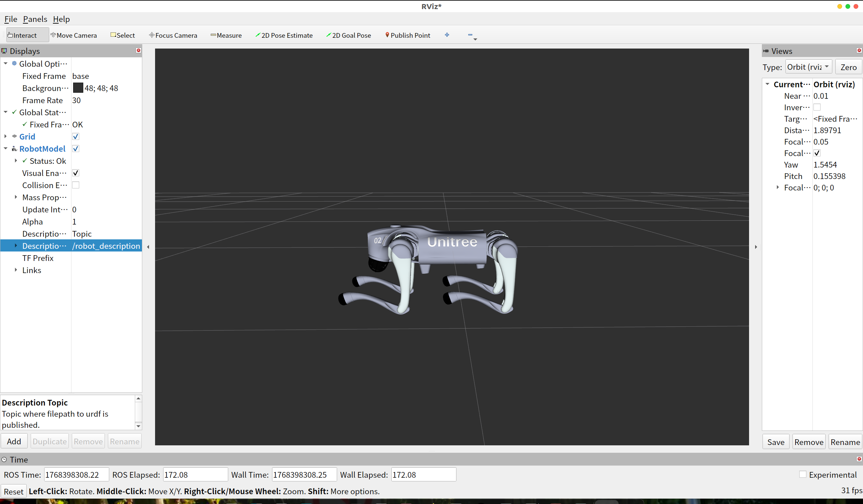The height and width of the screenshot is (504, 863).
Task: Select the Move Camera tool
Action: (x=73, y=35)
